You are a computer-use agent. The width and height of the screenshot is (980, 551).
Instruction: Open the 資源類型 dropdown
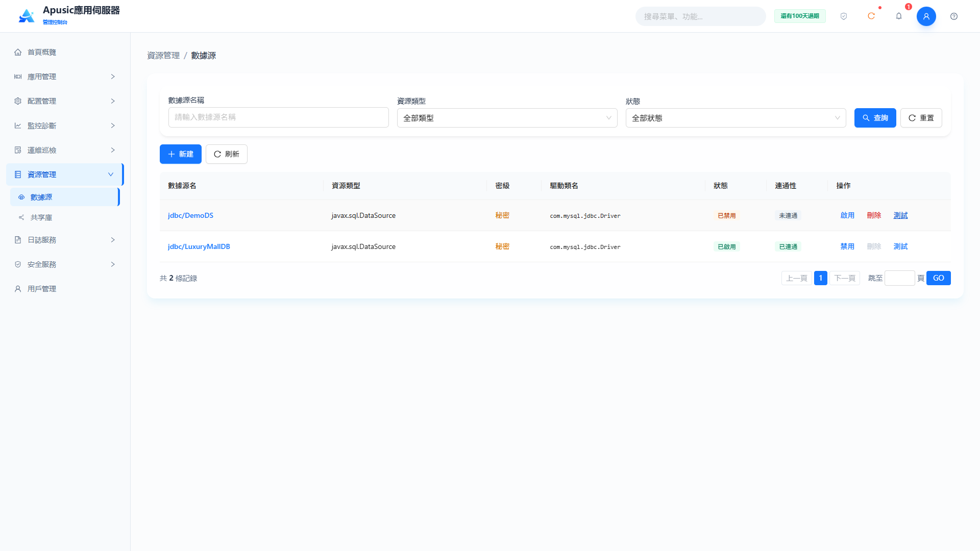point(507,118)
